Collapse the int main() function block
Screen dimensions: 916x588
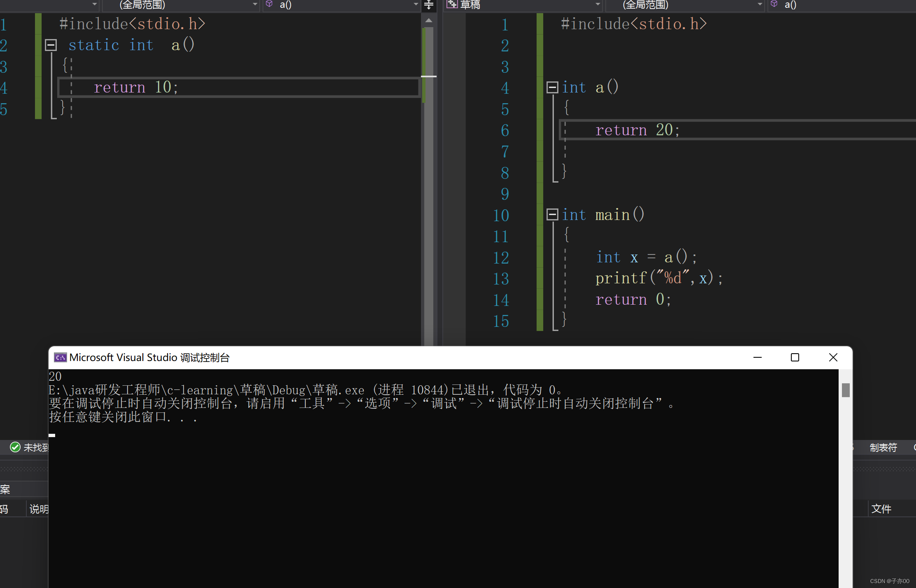[552, 214]
